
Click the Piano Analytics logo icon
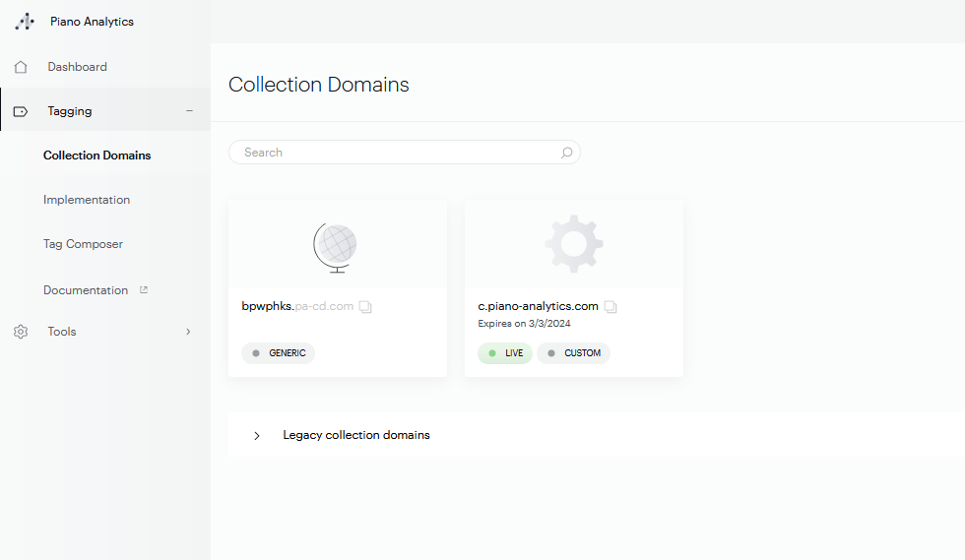[25, 22]
